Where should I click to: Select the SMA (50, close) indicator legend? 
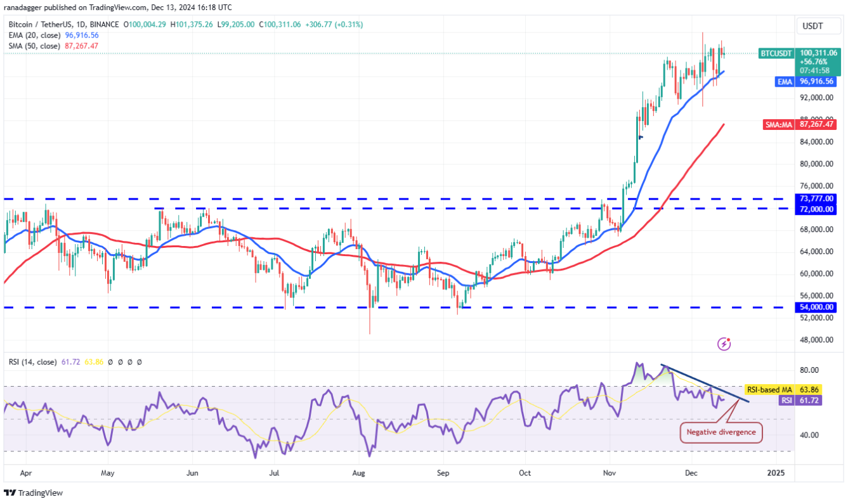click(x=36, y=46)
